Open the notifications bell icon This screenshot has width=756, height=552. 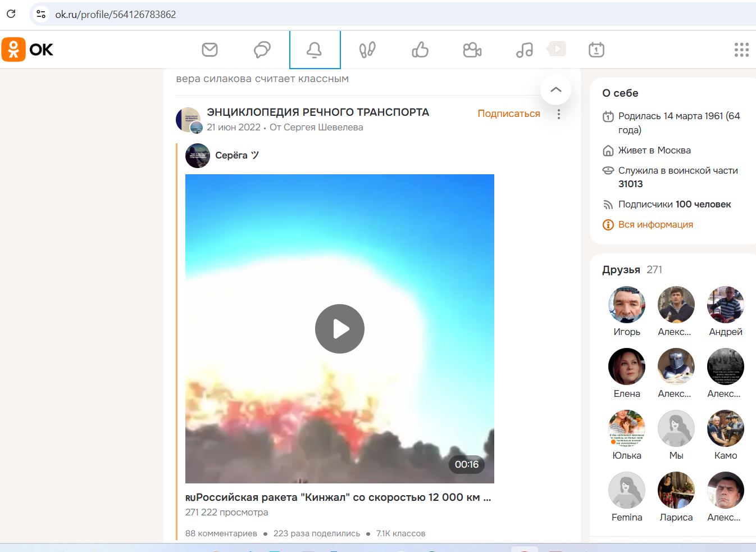(x=314, y=50)
